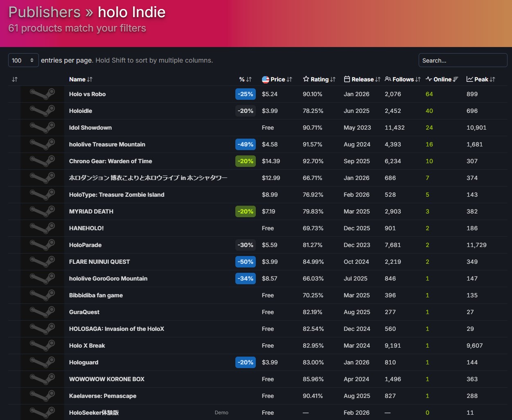Screen dimensions: 512x420
Task: Sort by Price column header
Action: click(277, 79)
